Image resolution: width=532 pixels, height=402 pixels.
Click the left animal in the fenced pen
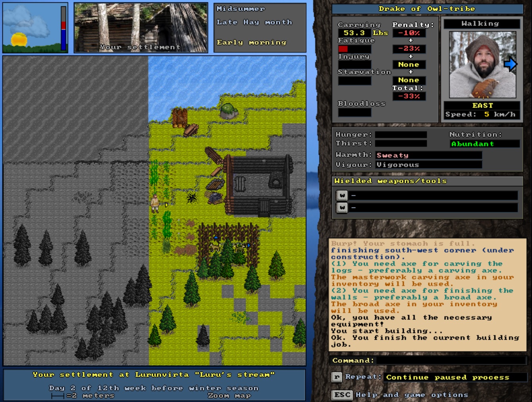click(x=215, y=246)
